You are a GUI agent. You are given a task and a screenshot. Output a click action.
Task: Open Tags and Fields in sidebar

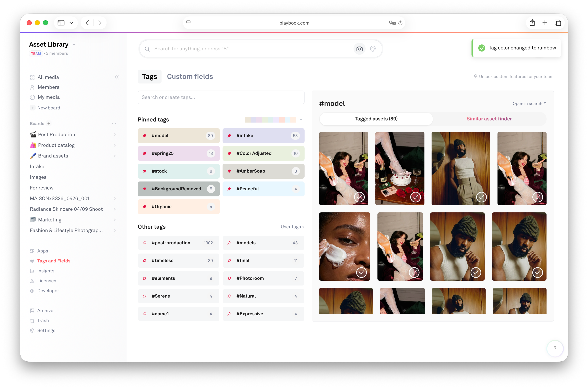pyautogui.click(x=54, y=261)
